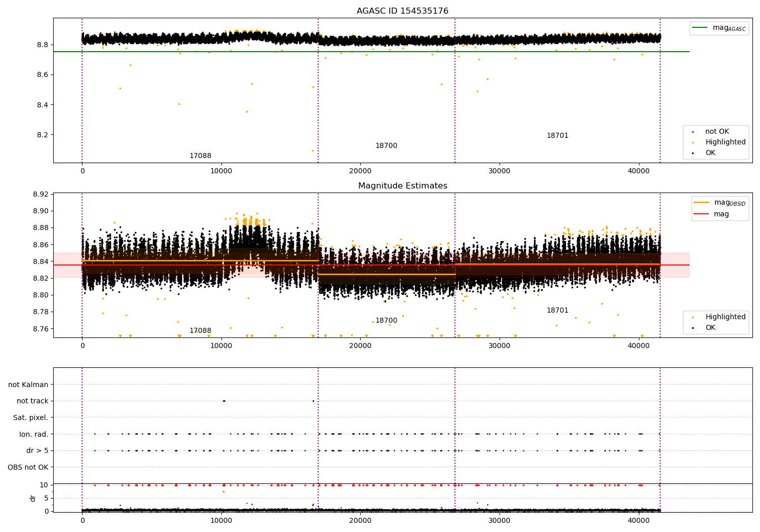This screenshot has width=760, height=532.
Task: Click the 10000 x-axis tick in bottom plot
Action: point(221,520)
